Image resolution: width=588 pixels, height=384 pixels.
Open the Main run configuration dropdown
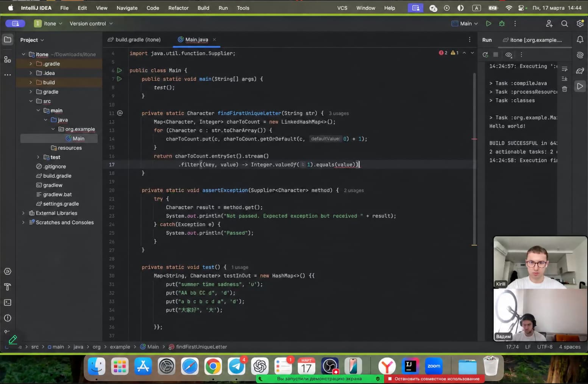(x=465, y=24)
